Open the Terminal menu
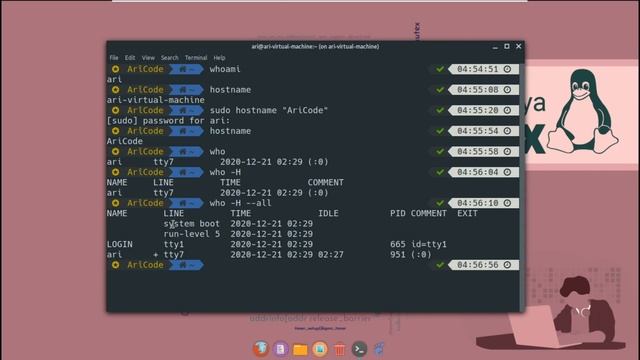This screenshot has height=360, width=640. click(196, 58)
